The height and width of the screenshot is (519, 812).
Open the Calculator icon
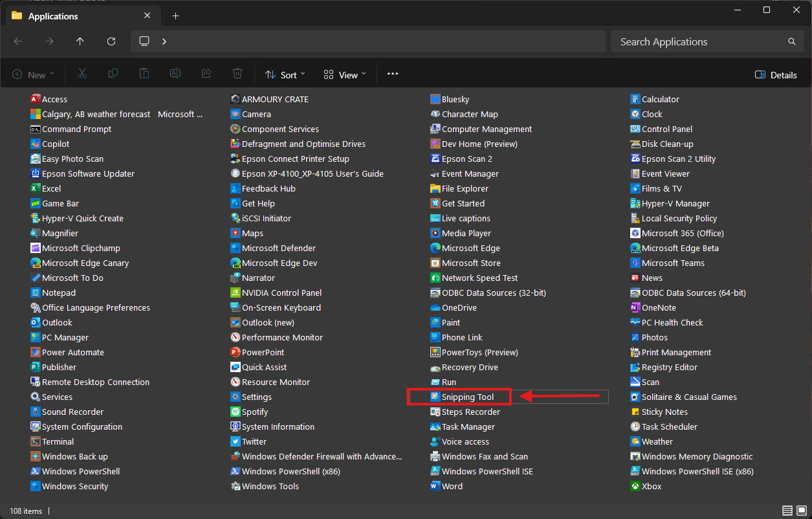coord(636,99)
